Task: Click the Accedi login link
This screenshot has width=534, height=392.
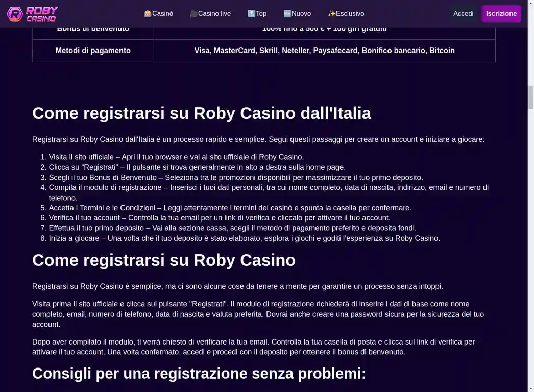Action: pos(463,14)
